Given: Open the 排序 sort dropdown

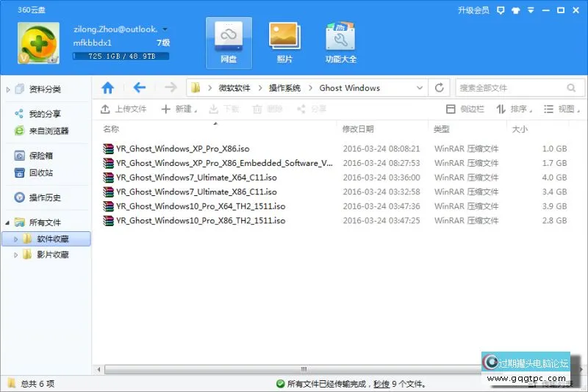Looking at the screenshot, I should pos(514,109).
